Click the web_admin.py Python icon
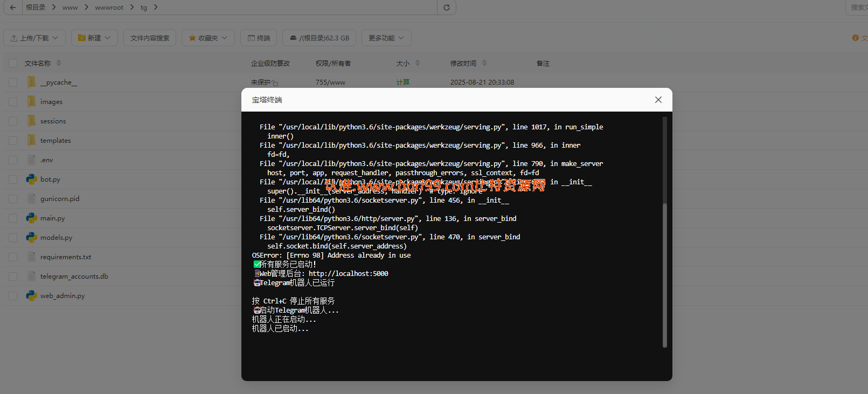 (x=31, y=296)
